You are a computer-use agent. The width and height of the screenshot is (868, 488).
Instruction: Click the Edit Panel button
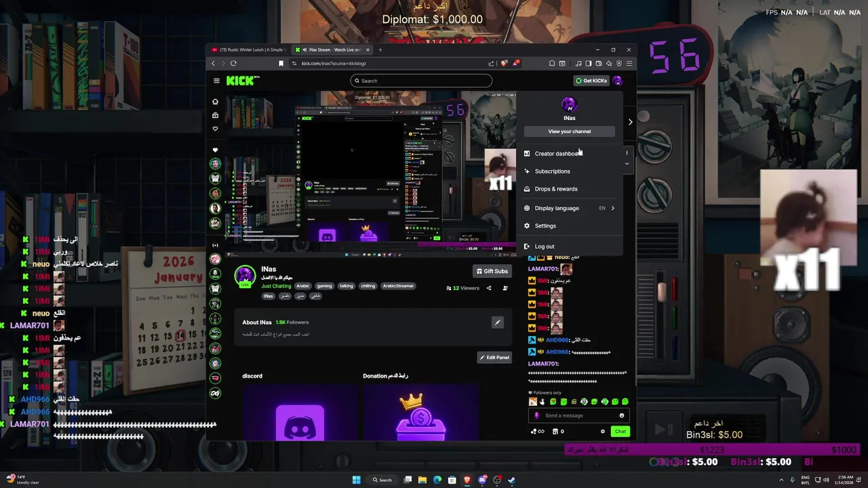494,357
